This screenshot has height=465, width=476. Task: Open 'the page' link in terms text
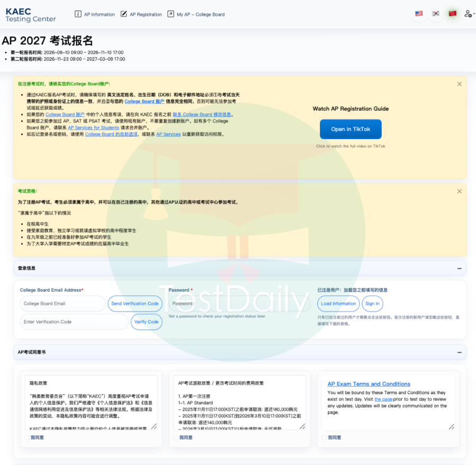click(x=383, y=399)
